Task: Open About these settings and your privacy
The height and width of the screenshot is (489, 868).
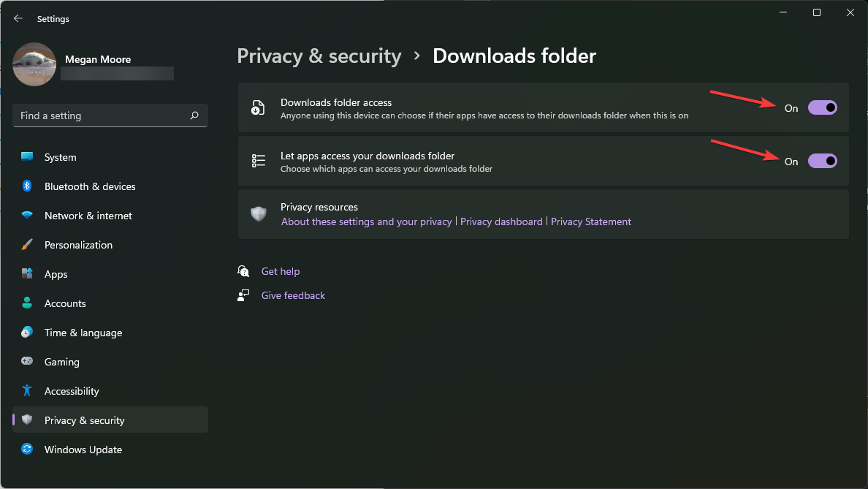Action: [x=366, y=221]
